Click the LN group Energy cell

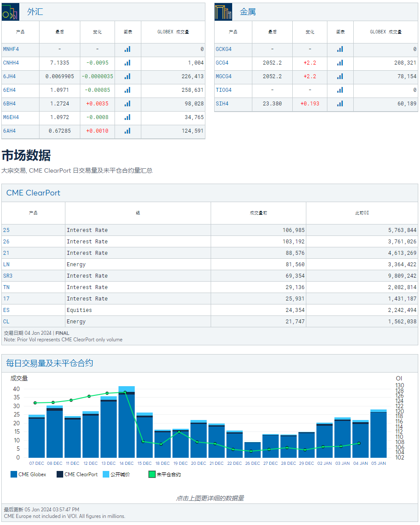(x=138, y=264)
